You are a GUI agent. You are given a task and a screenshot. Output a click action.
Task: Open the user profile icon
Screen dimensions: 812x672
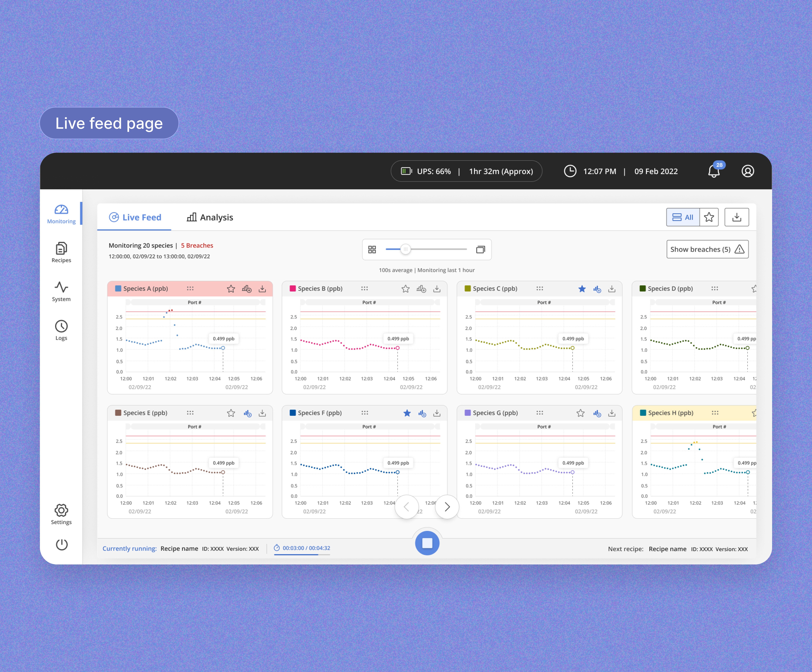click(747, 171)
